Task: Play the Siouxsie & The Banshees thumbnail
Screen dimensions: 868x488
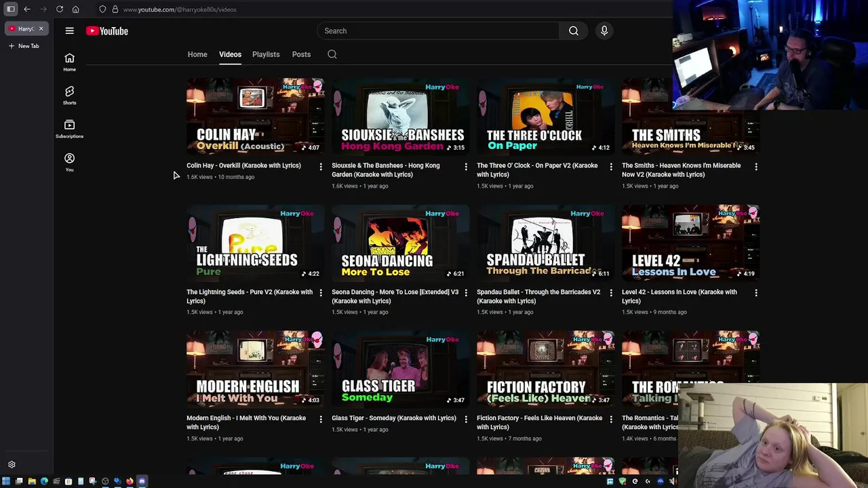Action: [400, 117]
